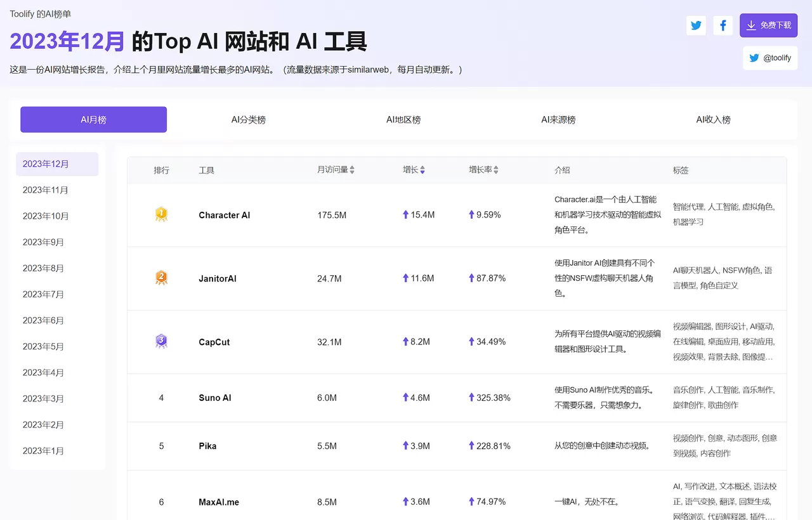Click the gold medal icon beside Character AI
Image resolution: width=812 pixels, height=520 pixels.
161,214
